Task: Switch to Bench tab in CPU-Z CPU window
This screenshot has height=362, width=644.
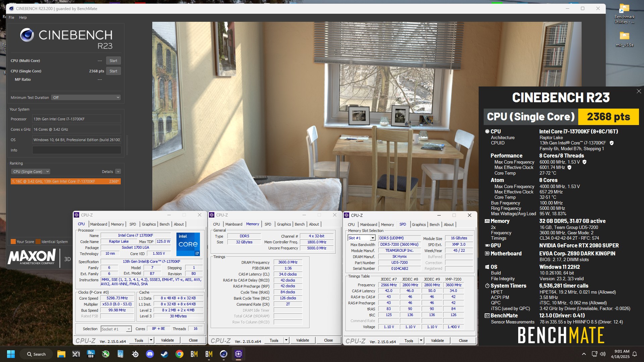Action: click(x=164, y=224)
